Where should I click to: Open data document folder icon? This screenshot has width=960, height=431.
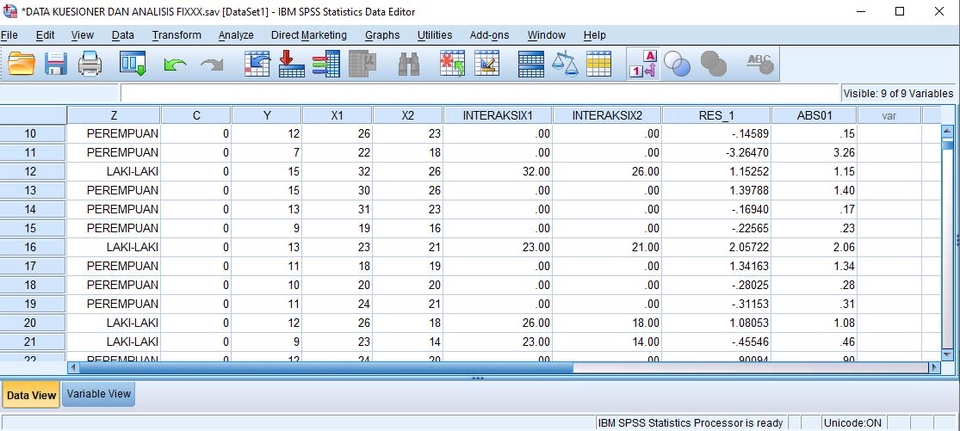pyautogui.click(x=21, y=64)
